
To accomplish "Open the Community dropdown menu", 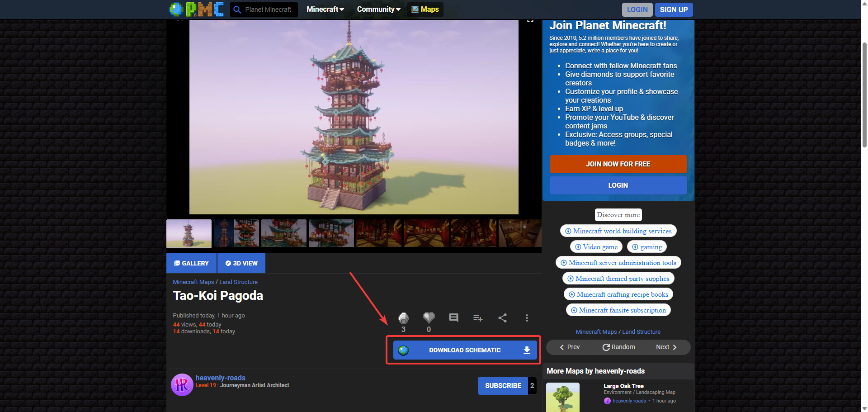I will point(378,9).
